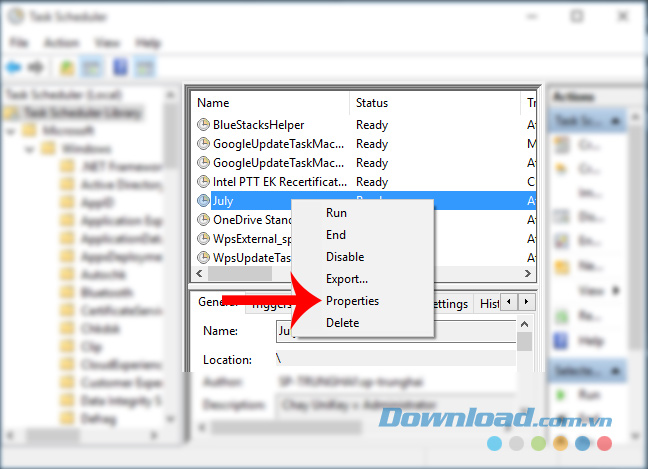Switch to the History tab

489,304
